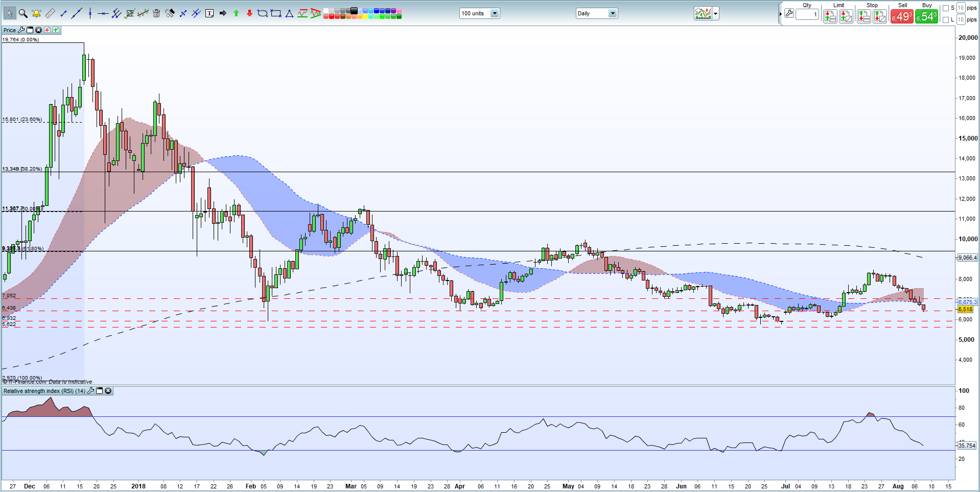The image size is (980, 492).
Task: Click the second Limit order button
Action: pos(846,16)
